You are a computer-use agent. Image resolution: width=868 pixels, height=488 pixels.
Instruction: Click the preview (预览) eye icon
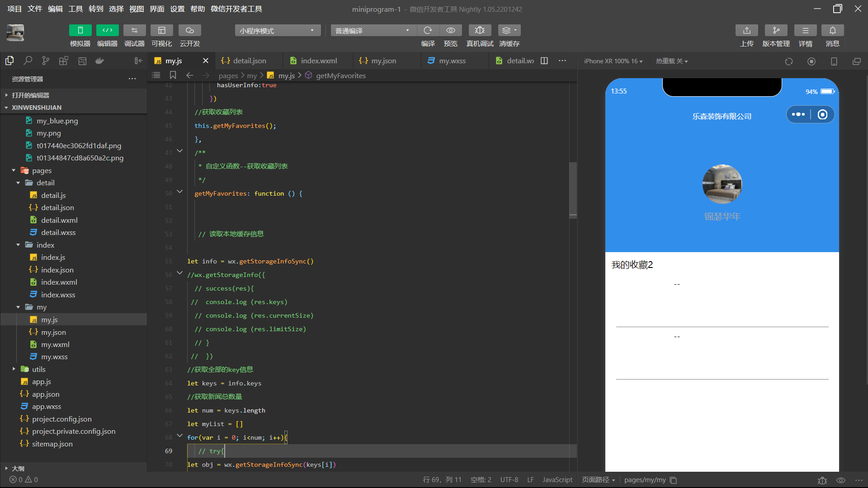450,30
